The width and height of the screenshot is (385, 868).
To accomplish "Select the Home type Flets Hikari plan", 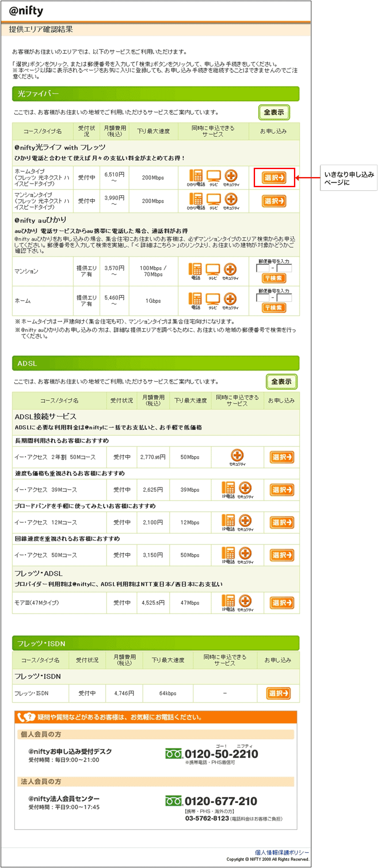I will 274,177.
